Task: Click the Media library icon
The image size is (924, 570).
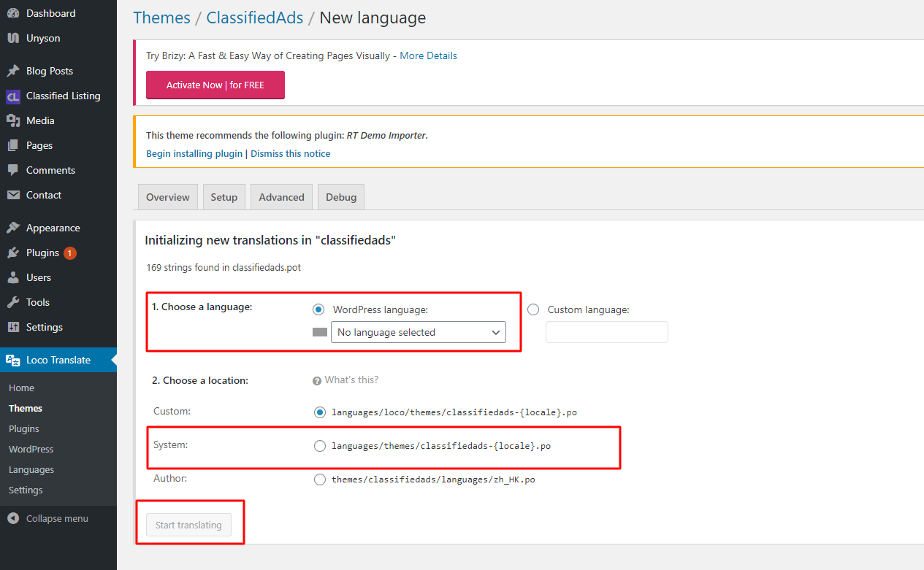Action: click(x=13, y=120)
